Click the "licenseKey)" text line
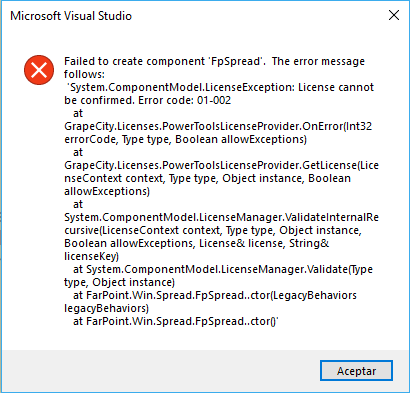This screenshot has width=410, height=393. pyautogui.click(x=91, y=256)
